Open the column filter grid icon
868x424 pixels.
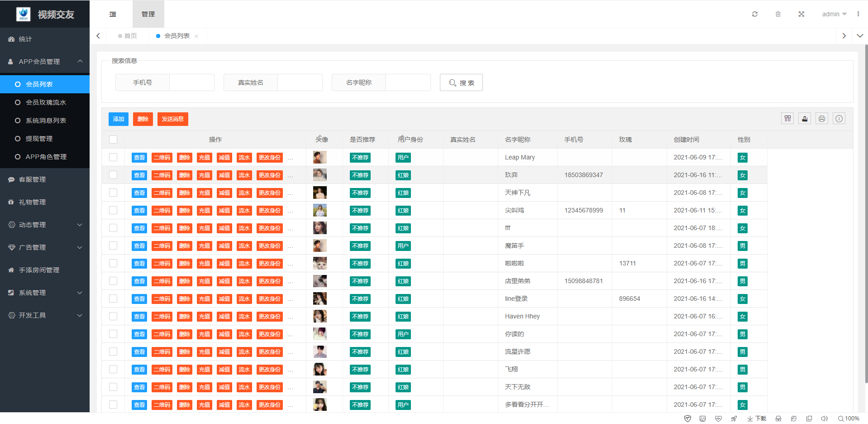click(787, 119)
